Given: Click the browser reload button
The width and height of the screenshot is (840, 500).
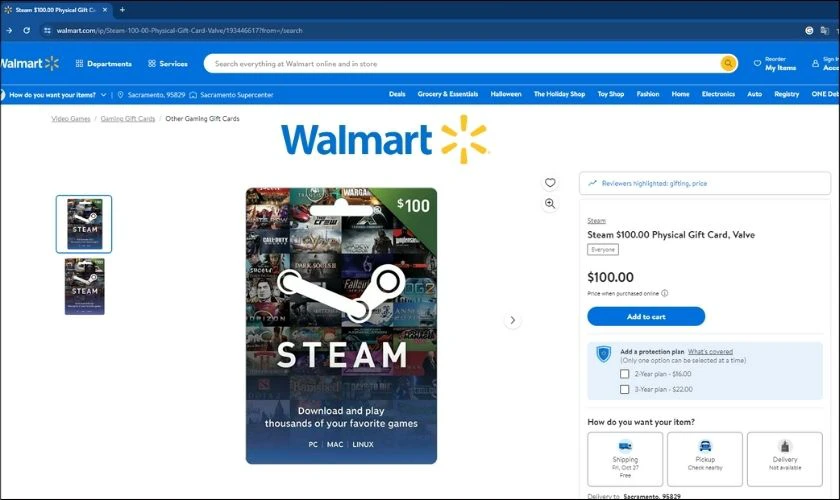Looking at the screenshot, I should coord(26,31).
